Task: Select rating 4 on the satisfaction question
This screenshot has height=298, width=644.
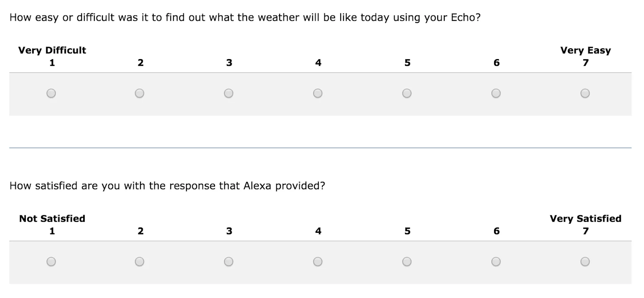Action: pyautogui.click(x=318, y=262)
